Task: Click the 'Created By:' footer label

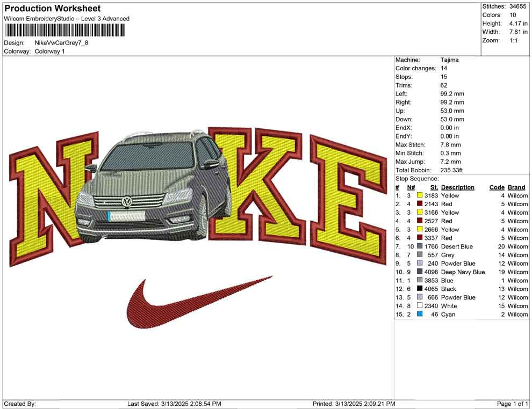Action: pos(20,404)
